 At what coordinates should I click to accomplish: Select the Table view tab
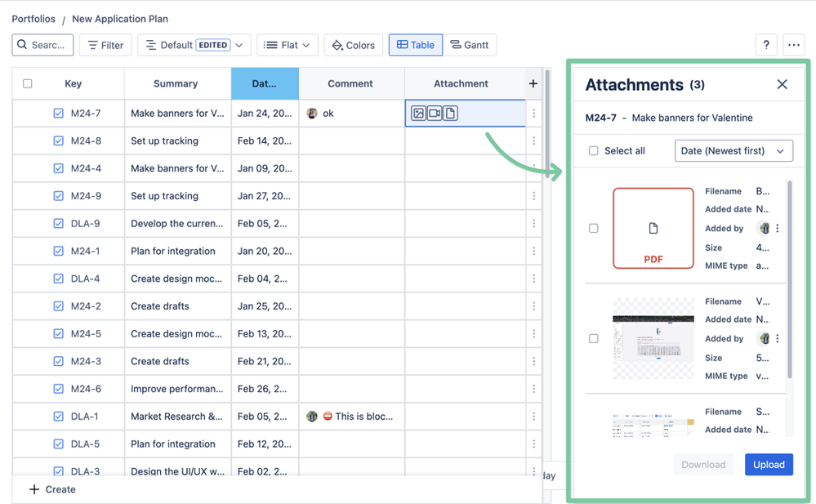click(415, 45)
